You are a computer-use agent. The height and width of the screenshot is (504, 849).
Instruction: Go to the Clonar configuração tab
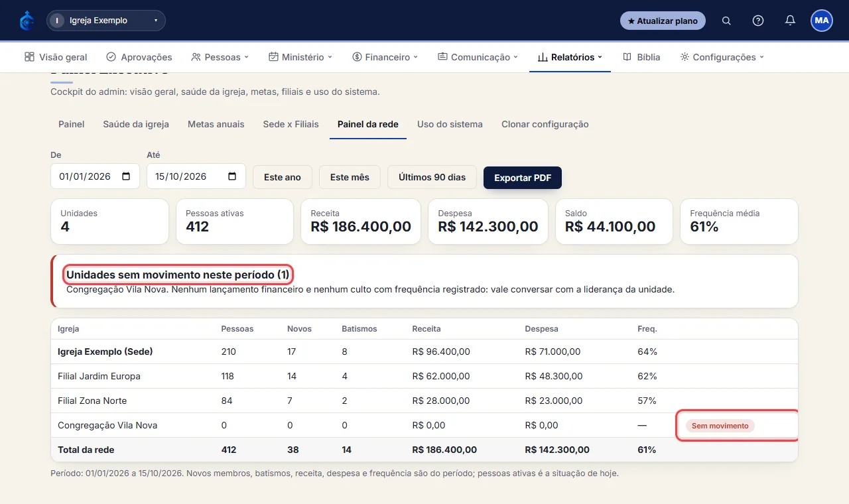pyautogui.click(x=545, y=124)
